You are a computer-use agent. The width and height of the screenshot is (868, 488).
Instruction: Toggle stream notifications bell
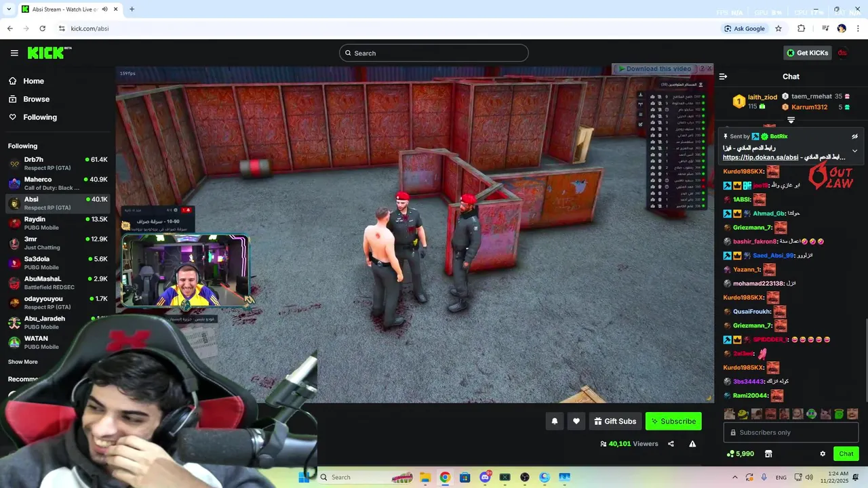pyautogui.click(x=554, y=421)
